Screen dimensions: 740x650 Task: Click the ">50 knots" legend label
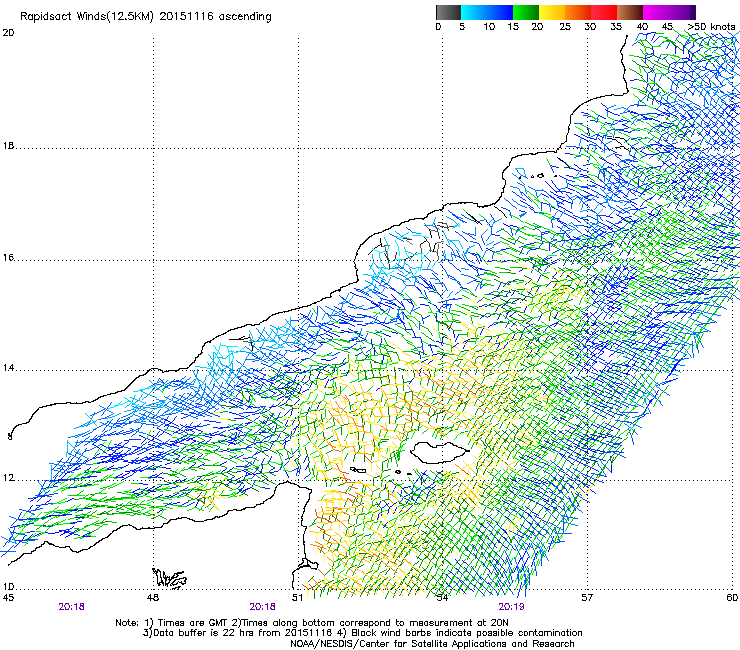(711, 27)
